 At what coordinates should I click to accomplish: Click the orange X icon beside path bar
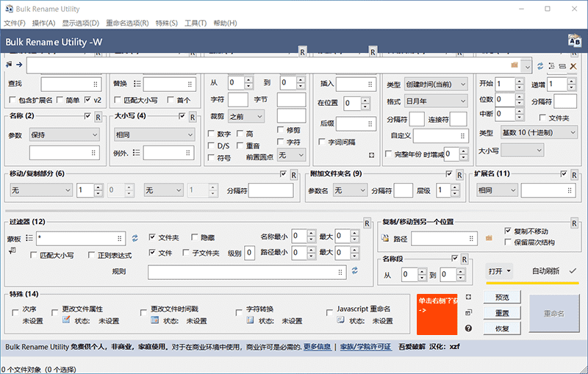point(573,66)
